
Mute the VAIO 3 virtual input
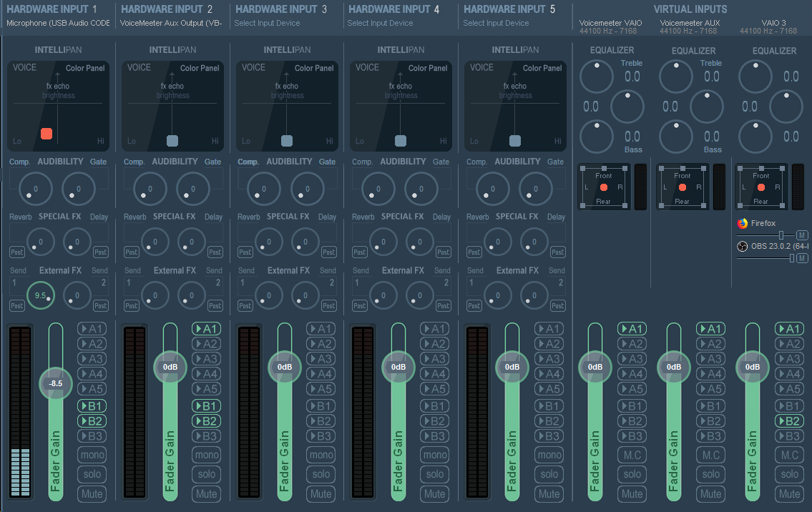pos(790,494)
